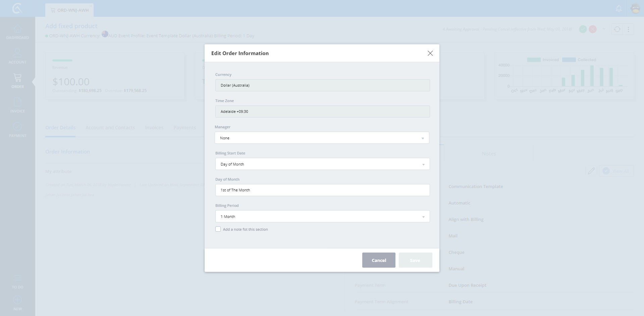Image resolution: width=644 pixels, height=316 pixels.
Task: Click the Dashboard home icon in sidebar
Action: coord(17,29)
